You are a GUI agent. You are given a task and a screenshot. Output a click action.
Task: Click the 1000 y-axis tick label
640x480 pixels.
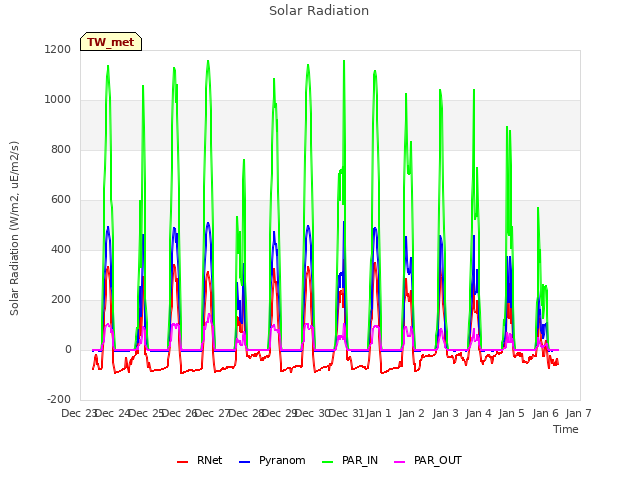coord(58,100)
